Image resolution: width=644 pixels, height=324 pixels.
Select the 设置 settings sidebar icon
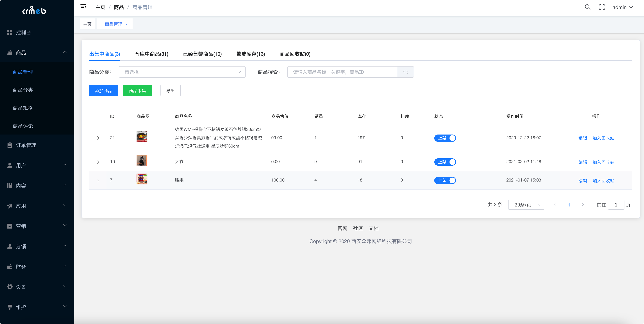[9, 287]
